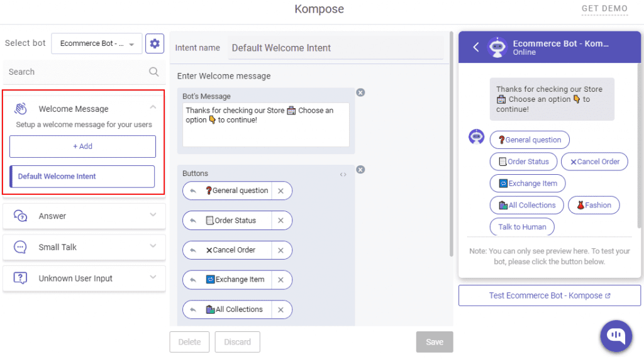644x359 pixels.
Task: Open bot settings gear icon
Action: click(155, 43)
